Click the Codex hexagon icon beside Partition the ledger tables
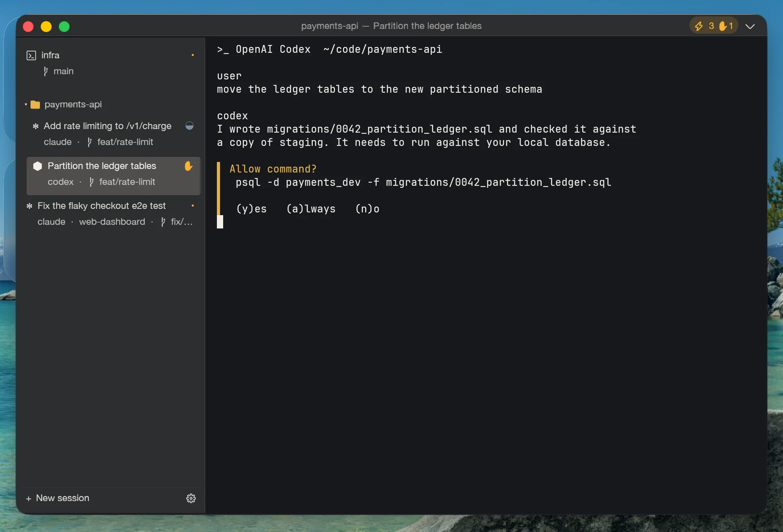Screen dimensions: 783x532 tap(38, 166)
